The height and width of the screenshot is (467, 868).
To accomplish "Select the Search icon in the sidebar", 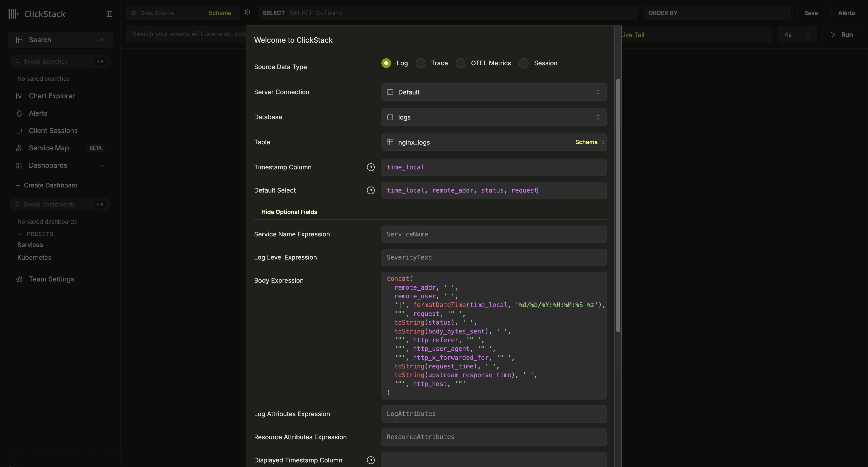I will pyautogui.click(x=19, y=39).
